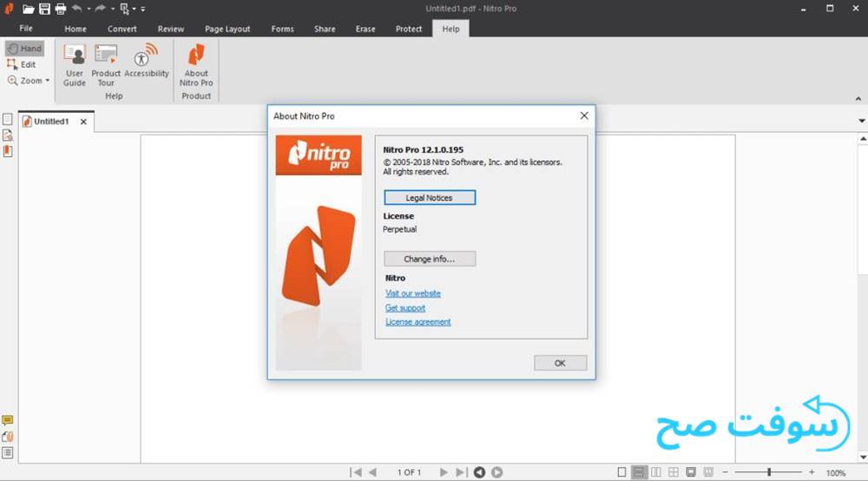Open the User Guide
Screen dimensions: 868x481
[x=74, y=65]
